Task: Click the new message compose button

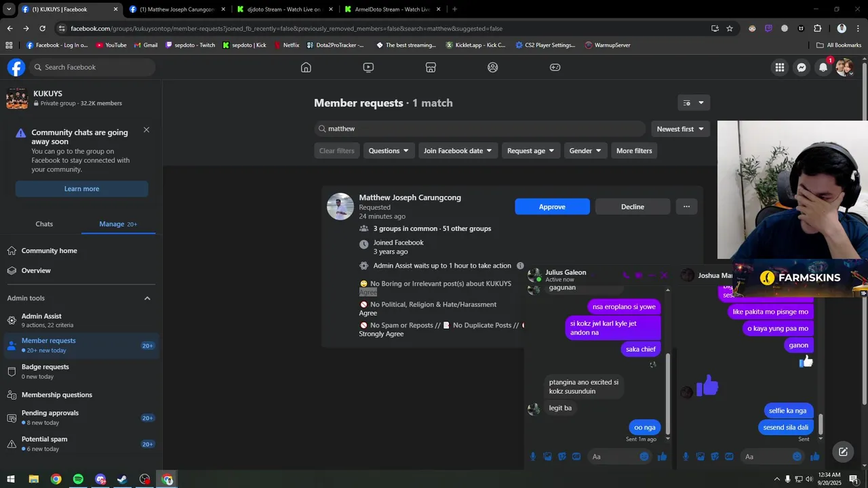Action: [843, 452]
